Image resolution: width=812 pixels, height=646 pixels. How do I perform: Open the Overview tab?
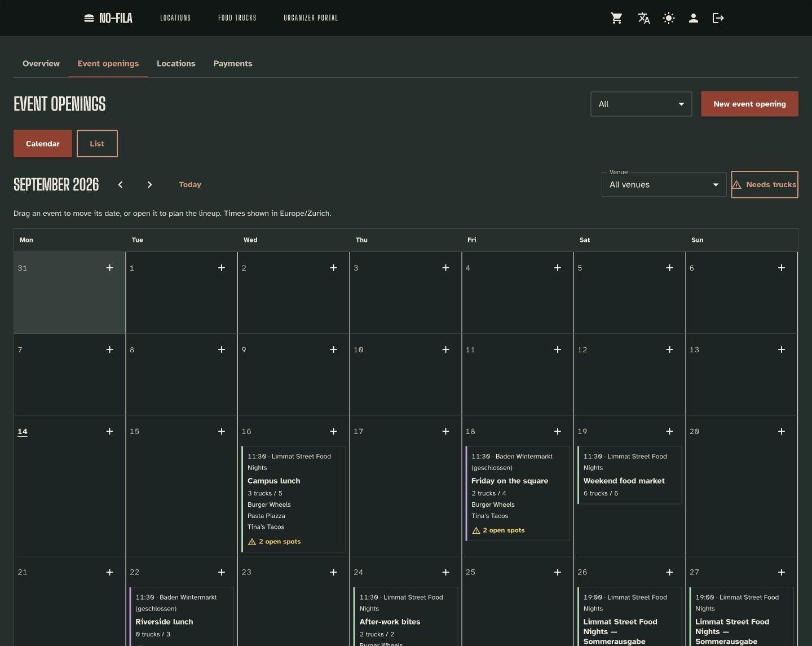41,64
